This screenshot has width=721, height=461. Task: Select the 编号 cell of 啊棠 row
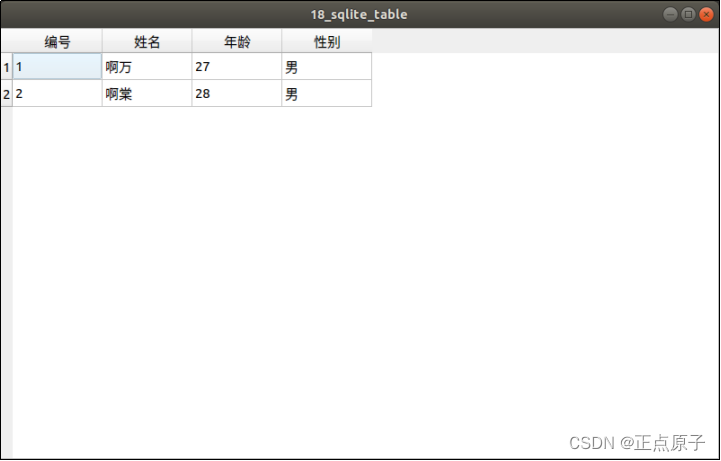pos(57,94)
